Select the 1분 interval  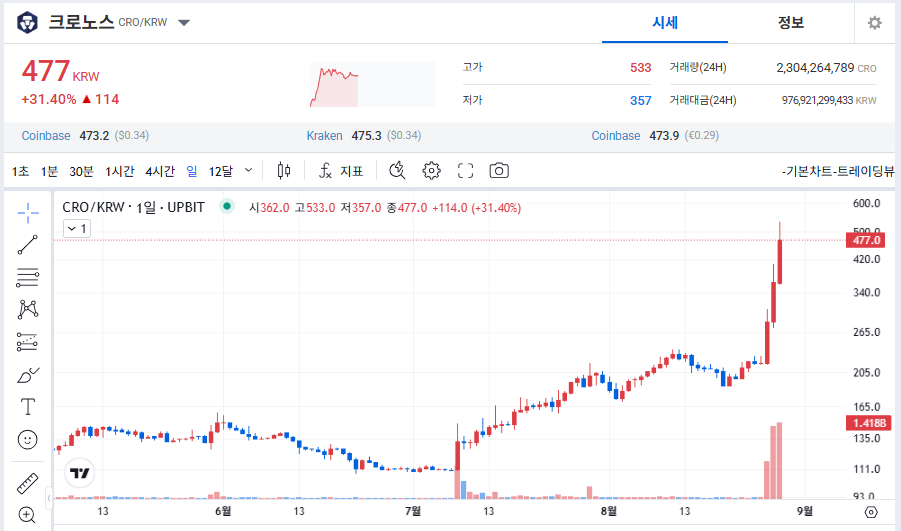[x=49, y=171]
